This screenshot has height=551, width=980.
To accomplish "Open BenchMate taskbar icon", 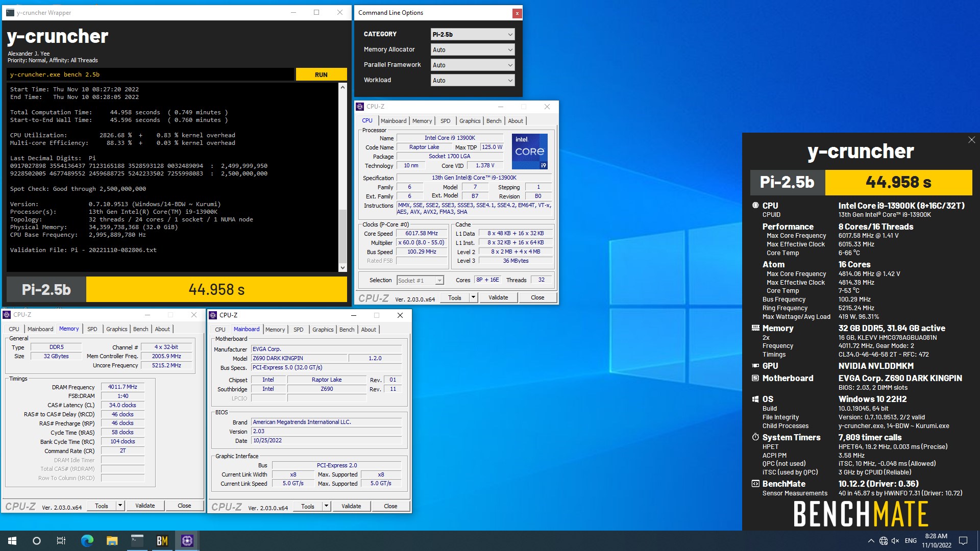I will tap(162, 541).
